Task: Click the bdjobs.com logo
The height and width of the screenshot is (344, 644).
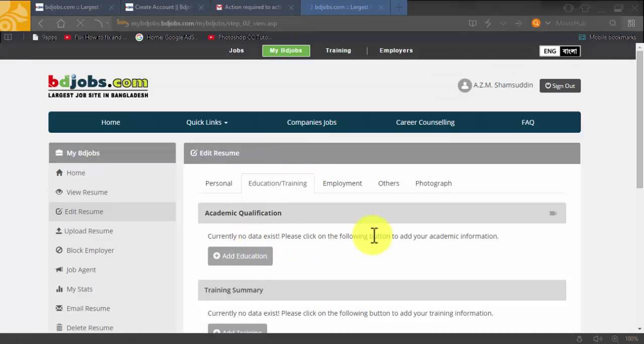Action: 98,86
